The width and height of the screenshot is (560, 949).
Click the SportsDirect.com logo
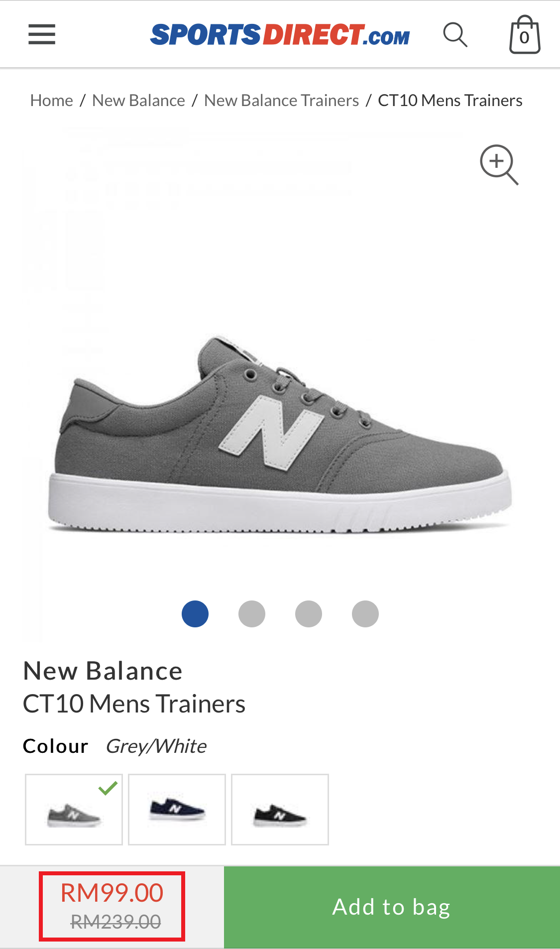[x=280, y=34]
